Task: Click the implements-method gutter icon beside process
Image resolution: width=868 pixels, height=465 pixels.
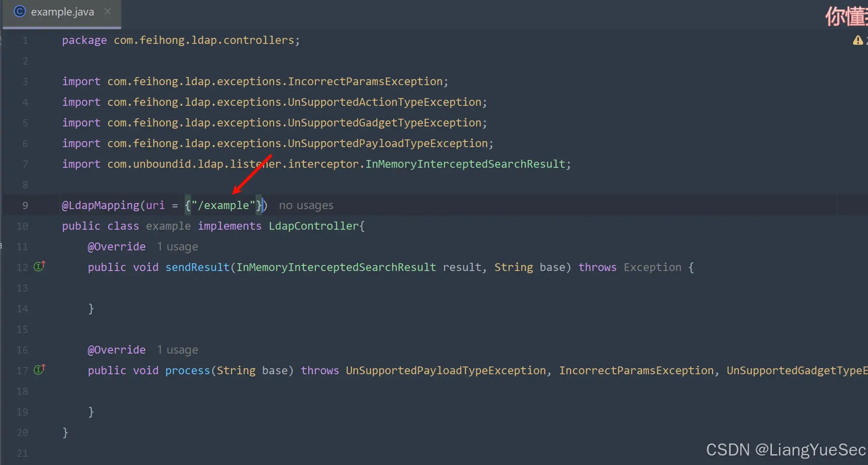Action: click(x=39, y=370)
